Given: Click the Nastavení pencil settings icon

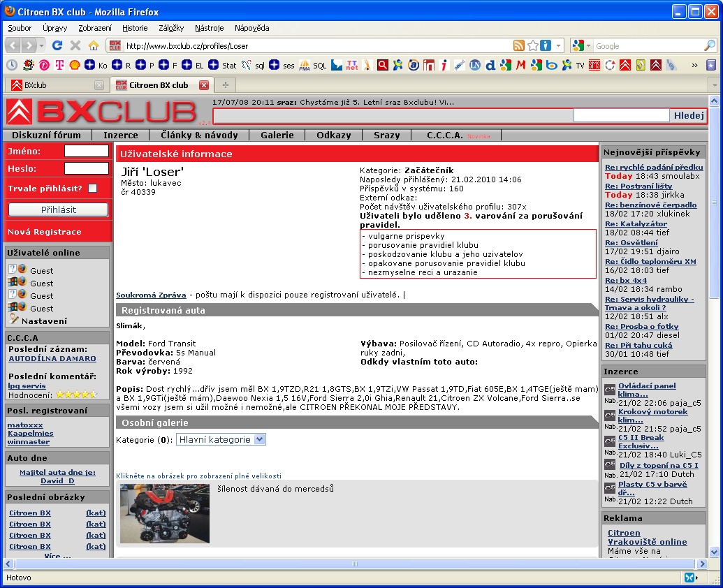Looking at the screenshot, I should [13, 320].
